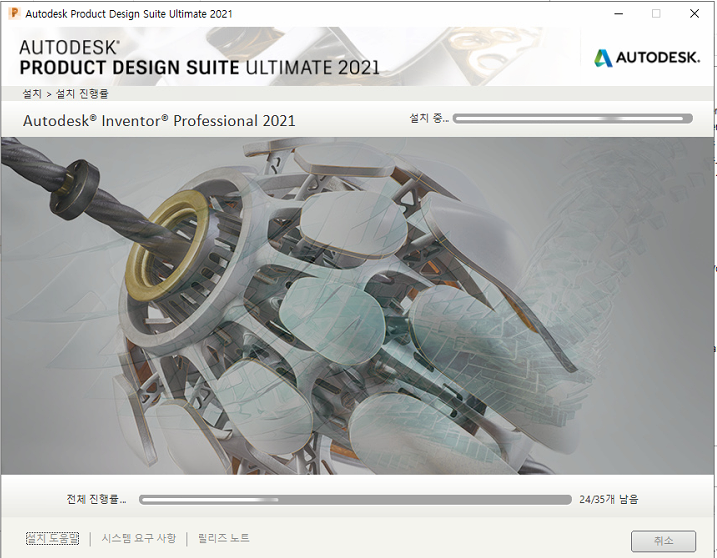Click the window title bar text
The width and height of the screenshot is (717, 558).
click(x=129, y=14)
